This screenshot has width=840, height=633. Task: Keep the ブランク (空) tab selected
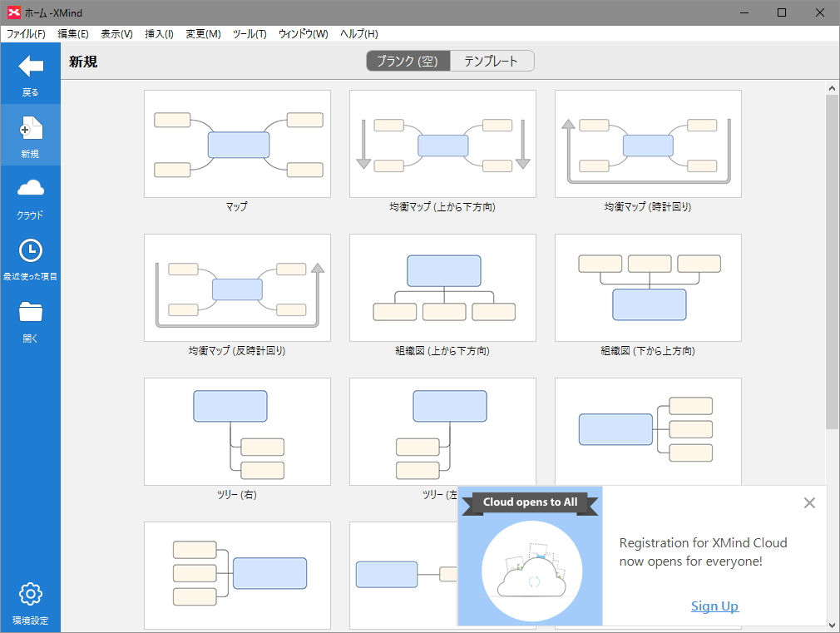pyautogui.click(x=407, y=61)
